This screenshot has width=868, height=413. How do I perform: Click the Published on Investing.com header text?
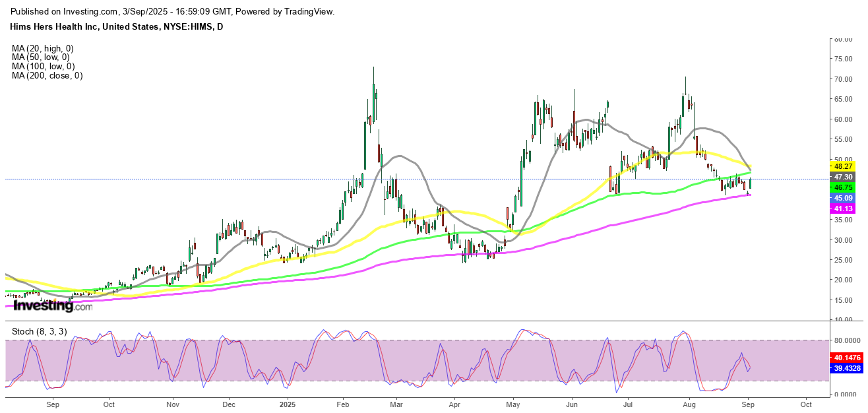pyautogui.click(x=173, y=11)
